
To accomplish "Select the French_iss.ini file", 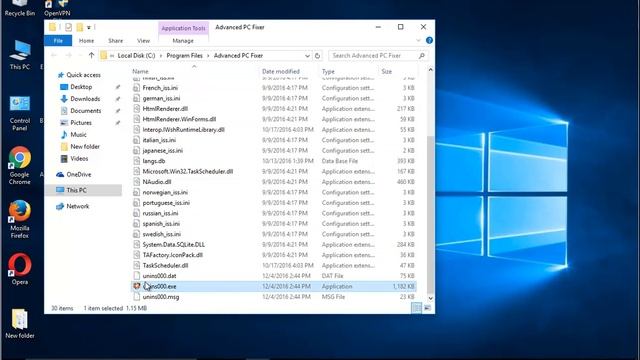I will coord(160,88).
